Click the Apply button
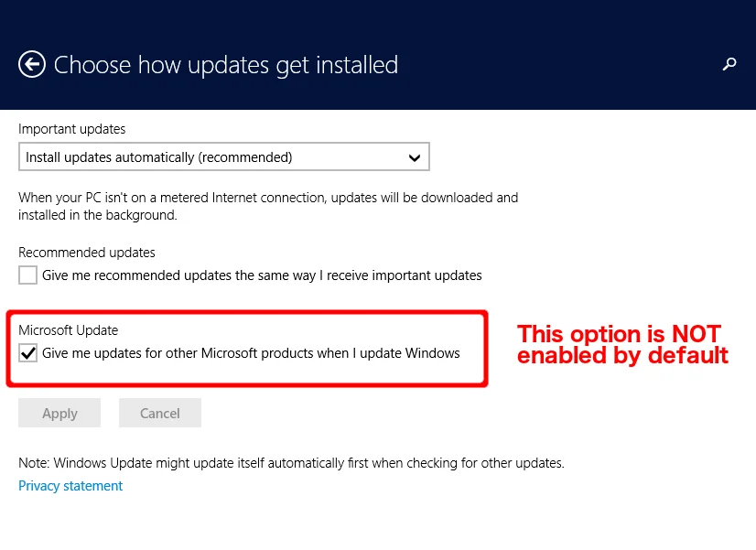The height and width of the screenshot is (550, 756). 59,414
